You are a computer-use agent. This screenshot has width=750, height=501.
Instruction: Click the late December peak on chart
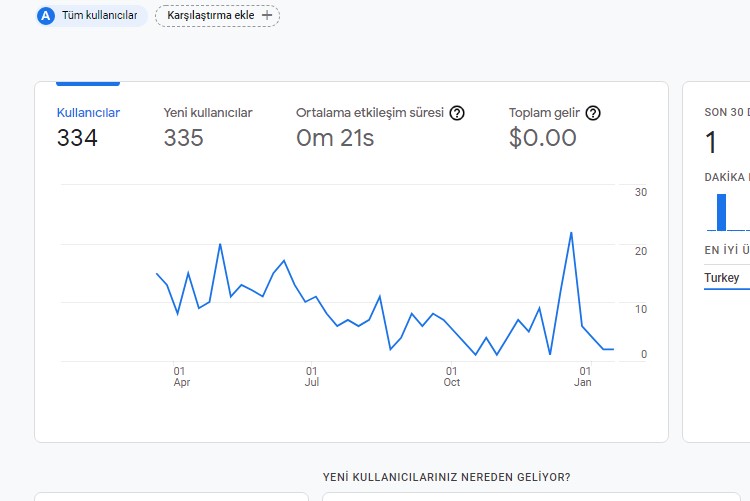pos(571,233)
